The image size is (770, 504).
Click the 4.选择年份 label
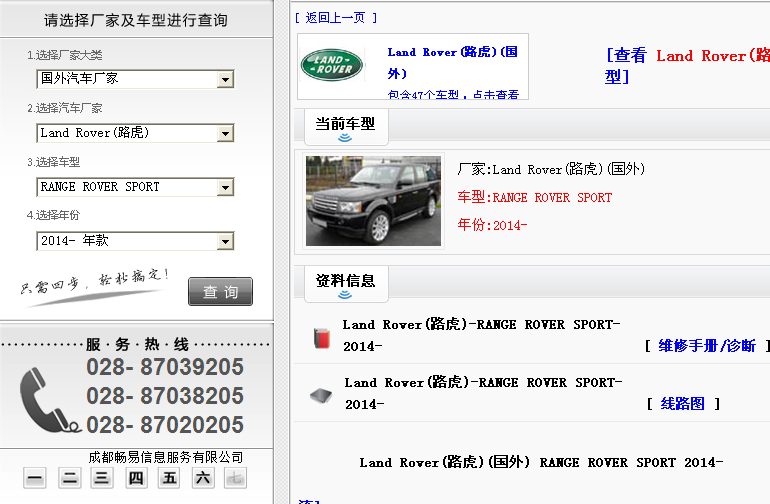(x=54, y=215)
